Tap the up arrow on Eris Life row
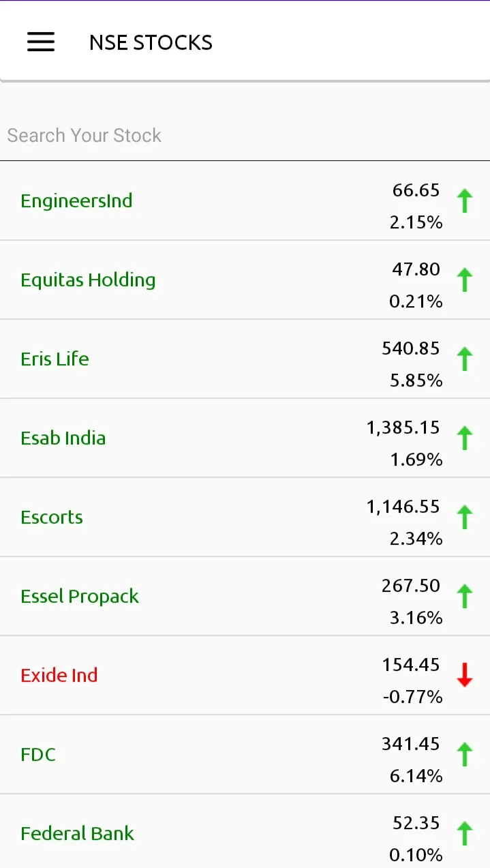 [x=465, y=359]
